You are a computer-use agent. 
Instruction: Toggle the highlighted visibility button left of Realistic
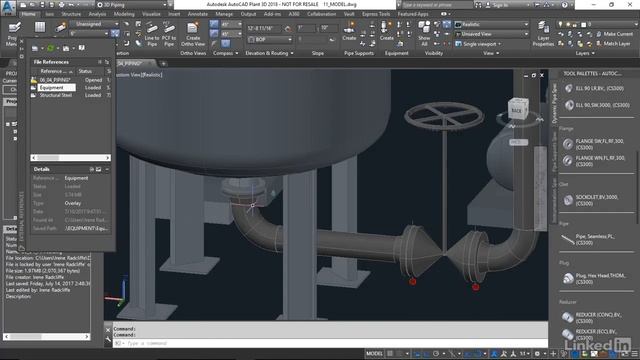[x=447, y=24]
